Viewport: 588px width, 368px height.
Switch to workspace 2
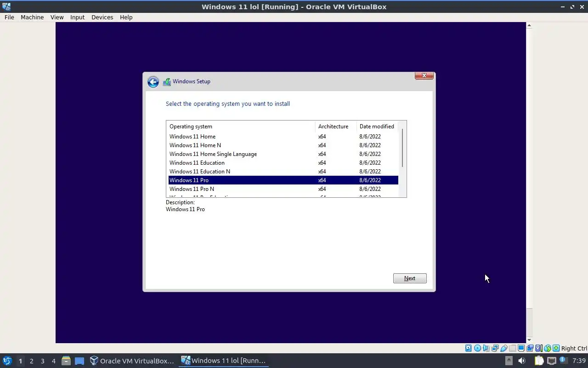pos(31,361)
